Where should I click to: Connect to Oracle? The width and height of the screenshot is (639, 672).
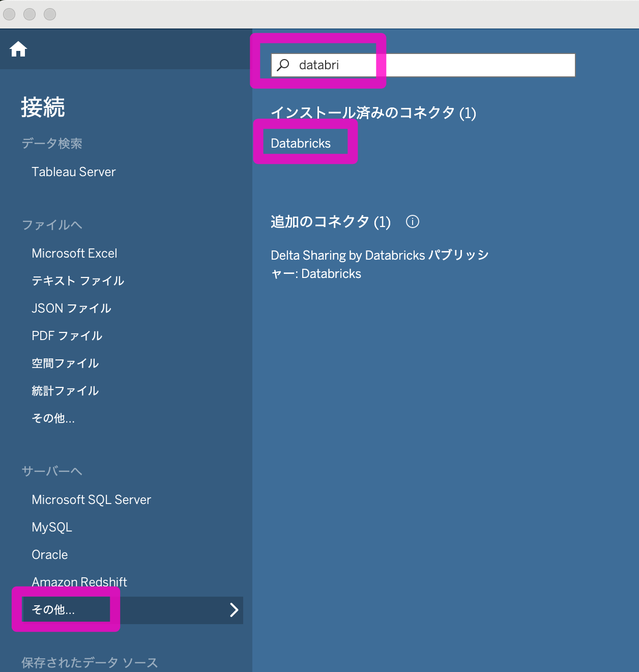click(x=50, y=555)
